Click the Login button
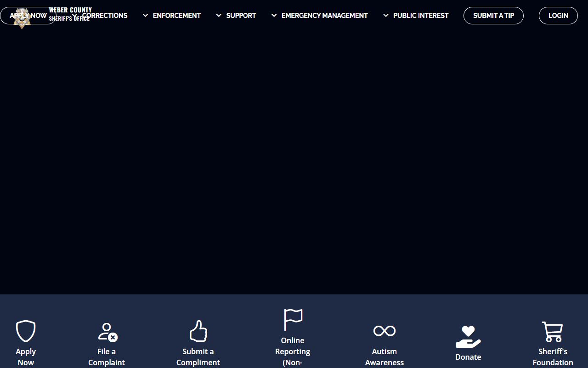The height and width of the screenshot is (368, 588). tap(558, 15)
